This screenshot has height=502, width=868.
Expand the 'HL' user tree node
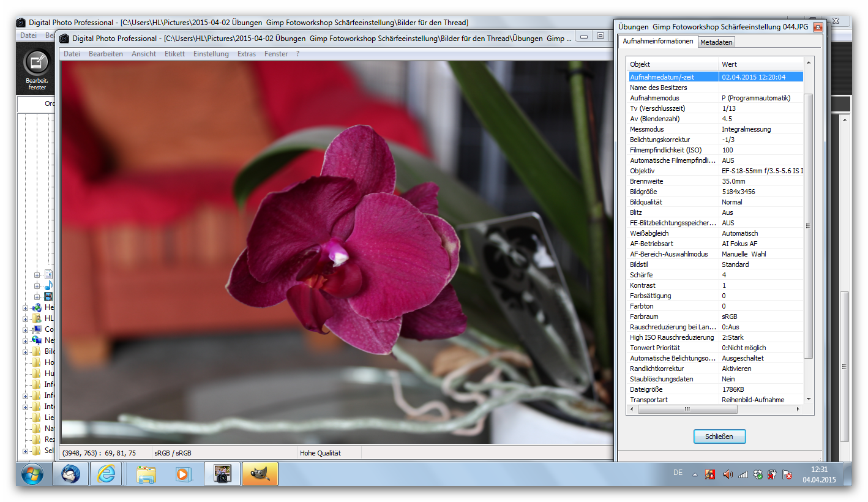26,319
